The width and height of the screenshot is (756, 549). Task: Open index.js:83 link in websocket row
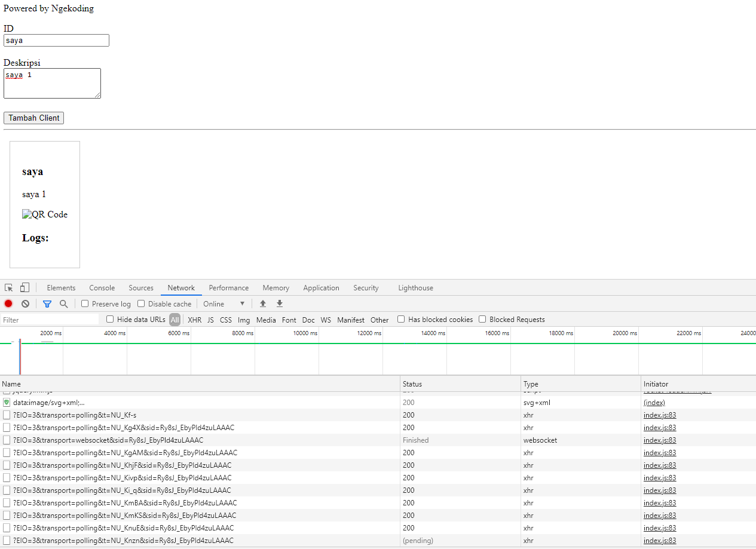660,440
